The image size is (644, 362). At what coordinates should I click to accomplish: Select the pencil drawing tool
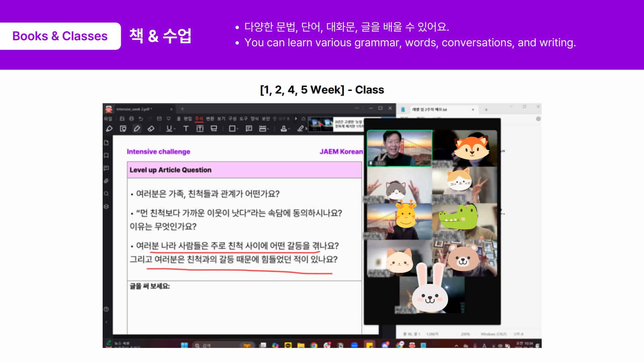tap(137, 129)
